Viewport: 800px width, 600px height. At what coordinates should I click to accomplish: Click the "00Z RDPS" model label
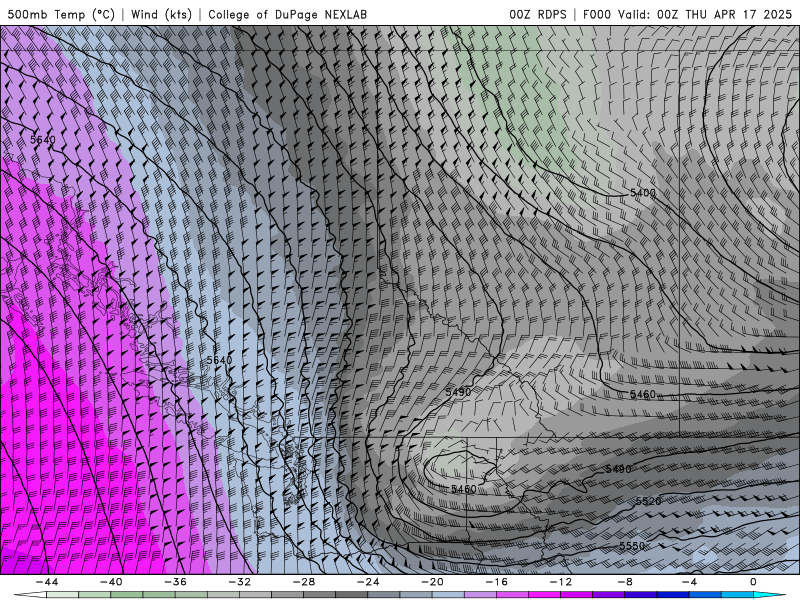point(537,14)
